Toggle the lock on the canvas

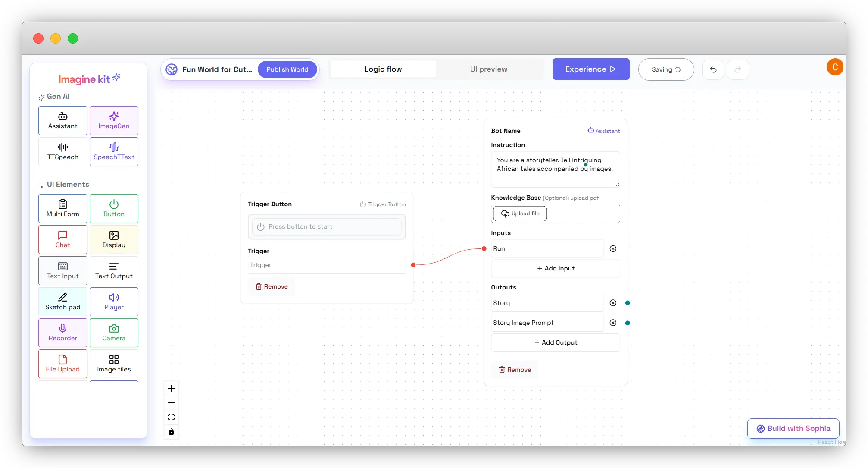(171, 431)
